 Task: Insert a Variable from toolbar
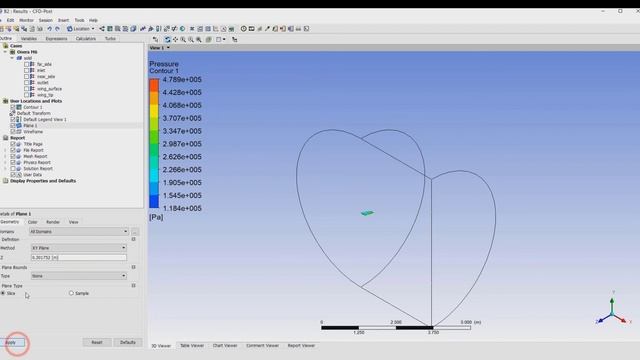pyautogui.click(x=192, y=29)
